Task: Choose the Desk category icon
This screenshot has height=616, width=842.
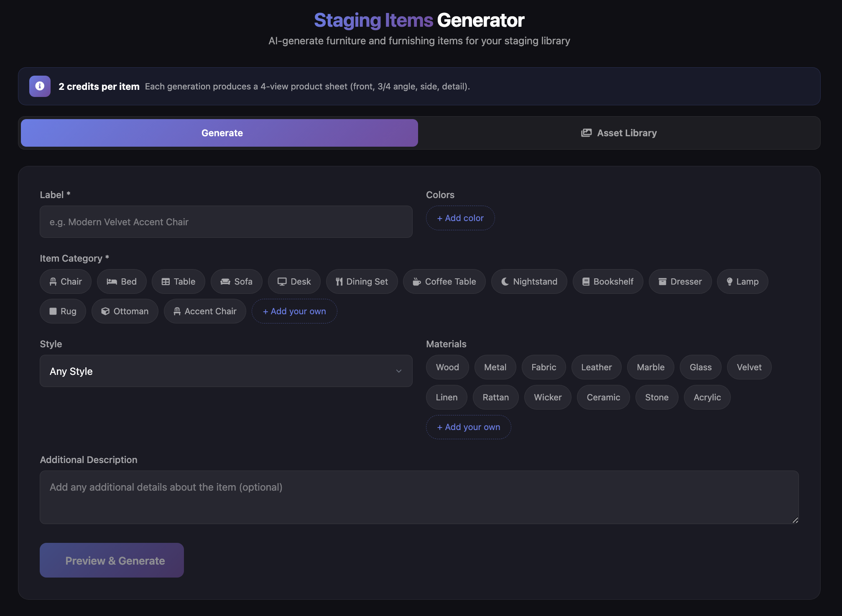Action: (x=283, y=281)
